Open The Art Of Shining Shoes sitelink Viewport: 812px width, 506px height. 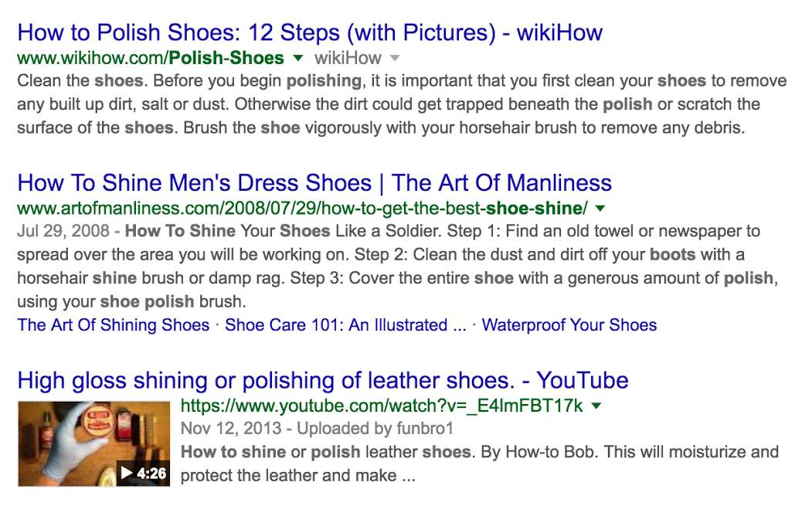point(114,324)
